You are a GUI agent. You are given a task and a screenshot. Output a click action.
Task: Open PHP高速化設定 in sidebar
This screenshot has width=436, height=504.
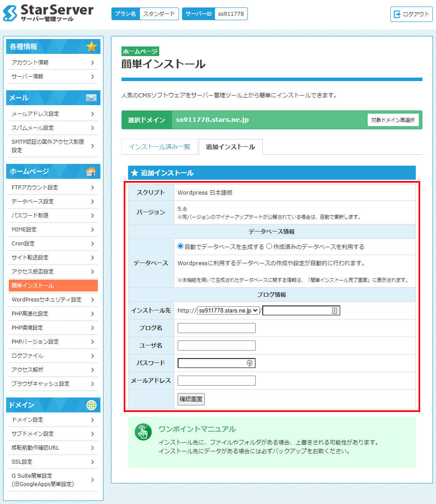pyautogui.click(x=53, y=314)
